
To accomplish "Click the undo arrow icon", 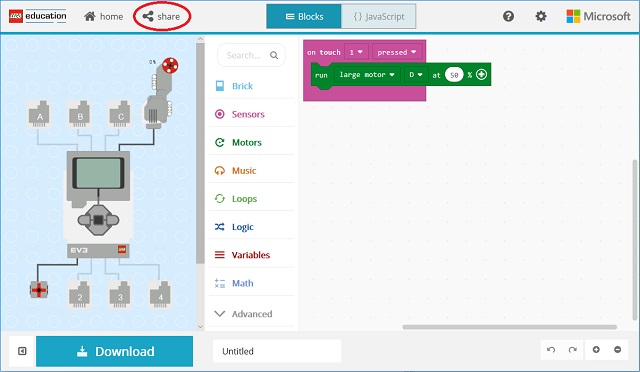I will point(551,350).
